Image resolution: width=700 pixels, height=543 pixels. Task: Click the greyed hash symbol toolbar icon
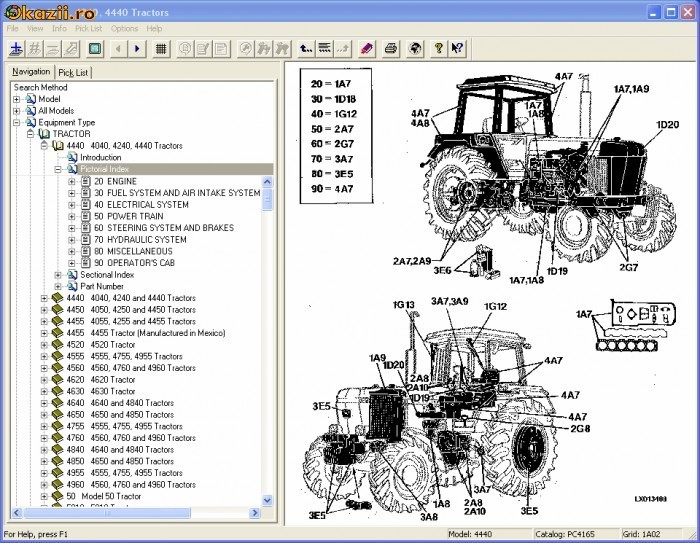click(35, 49)
